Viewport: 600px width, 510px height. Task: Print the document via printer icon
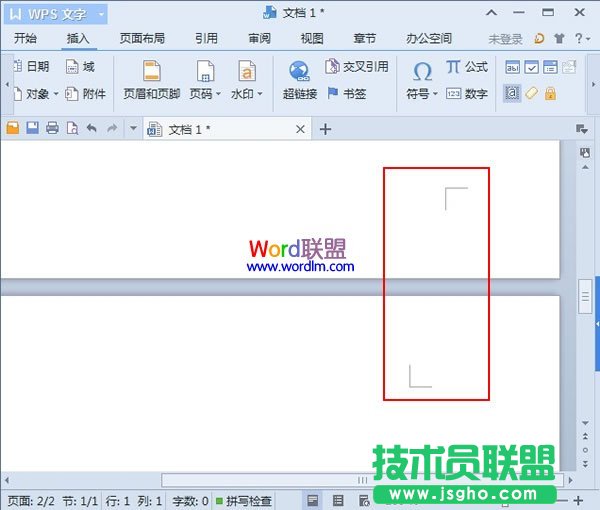pyautogui.click(x=52, y=128)
